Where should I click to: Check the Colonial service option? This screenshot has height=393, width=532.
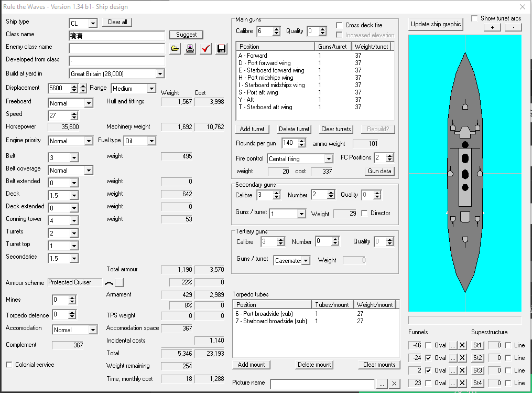9,365
